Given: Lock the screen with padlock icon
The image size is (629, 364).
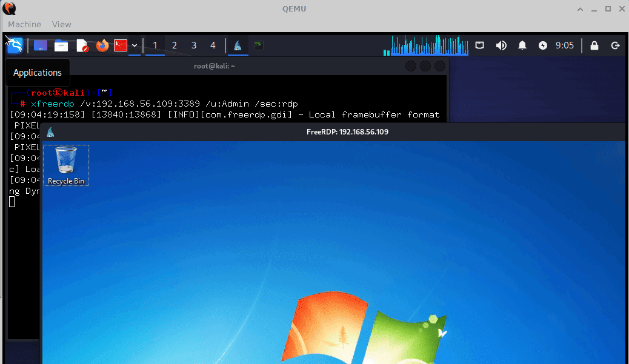Looking at the screenshot, I should 594,45.
